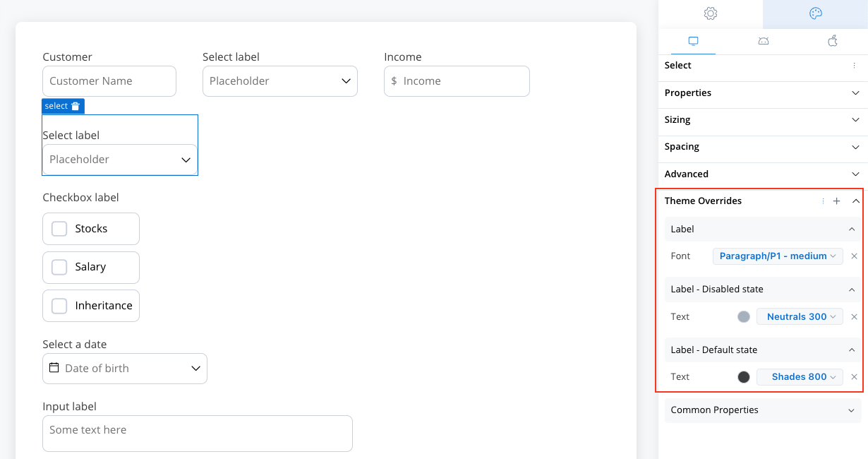Remove the Shades 800 text override
Image resolution: width=868 pixels, height=459 pixels.
coord(854,377)
